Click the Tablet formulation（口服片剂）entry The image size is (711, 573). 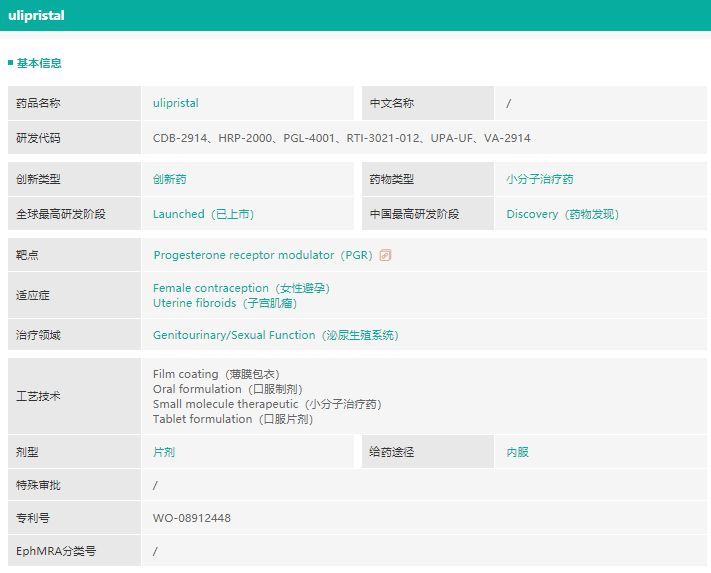tap(232, 419)
